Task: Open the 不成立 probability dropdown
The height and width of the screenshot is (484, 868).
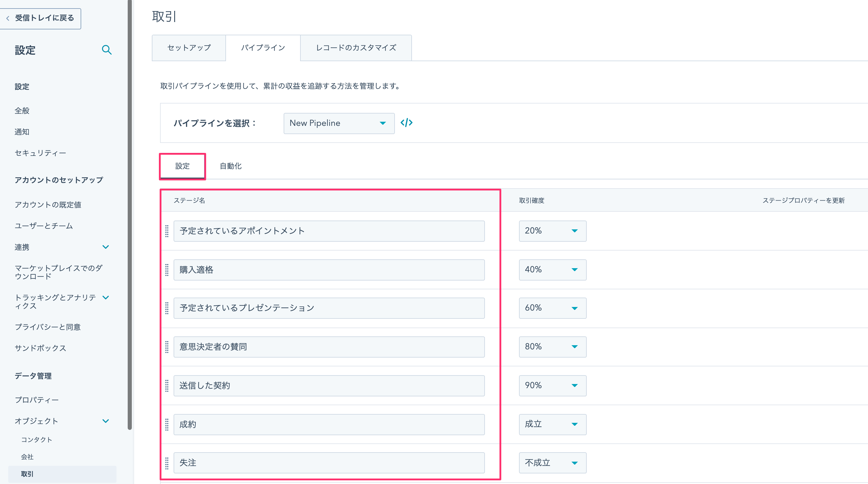Action: click(553, 463)
